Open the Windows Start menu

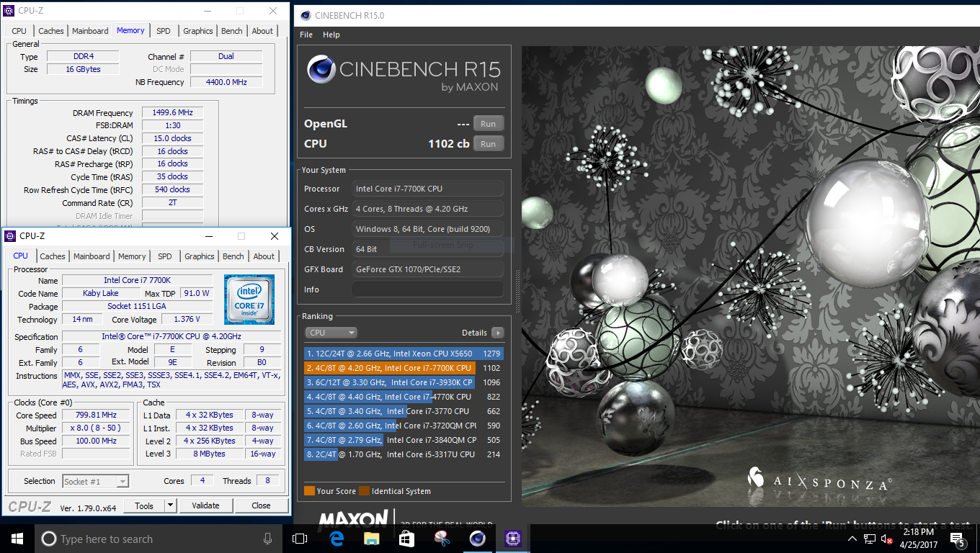(17, 539)
